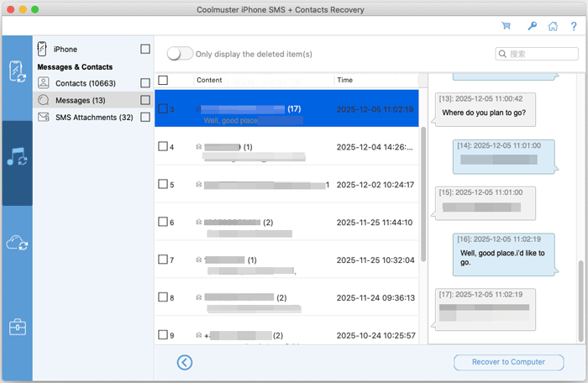Click the iPhone device label
Screen dimensions: 588x383
(66, 50)
